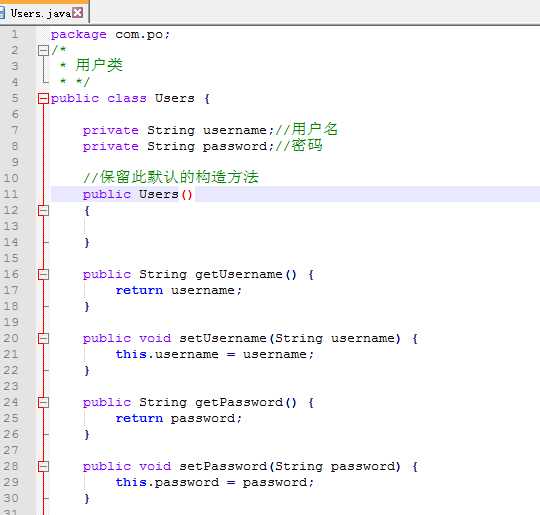Click the comment '//用户名'
Screen dimensions: 540x515
click(x=306, y=130)
